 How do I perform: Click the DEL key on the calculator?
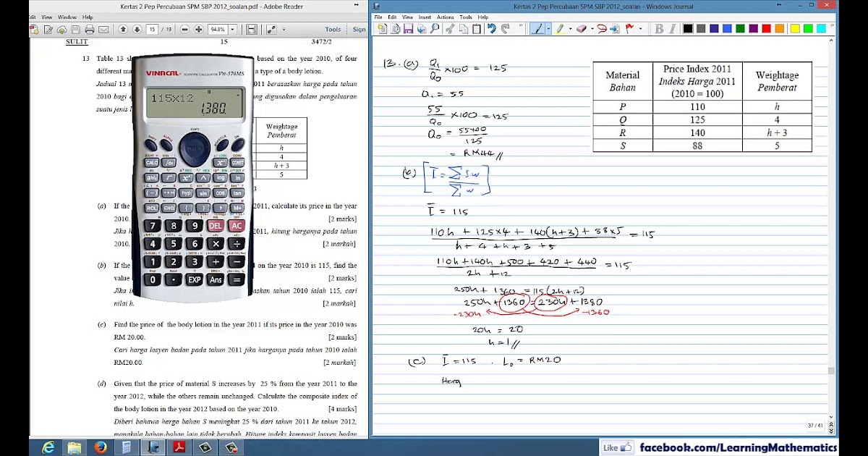[x=215, y=226]
